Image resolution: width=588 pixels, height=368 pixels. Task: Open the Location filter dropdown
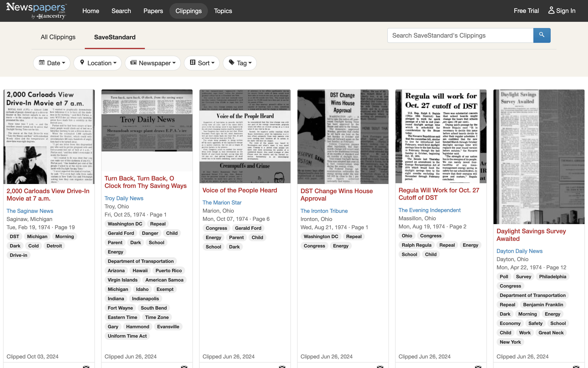pos(98,63)
